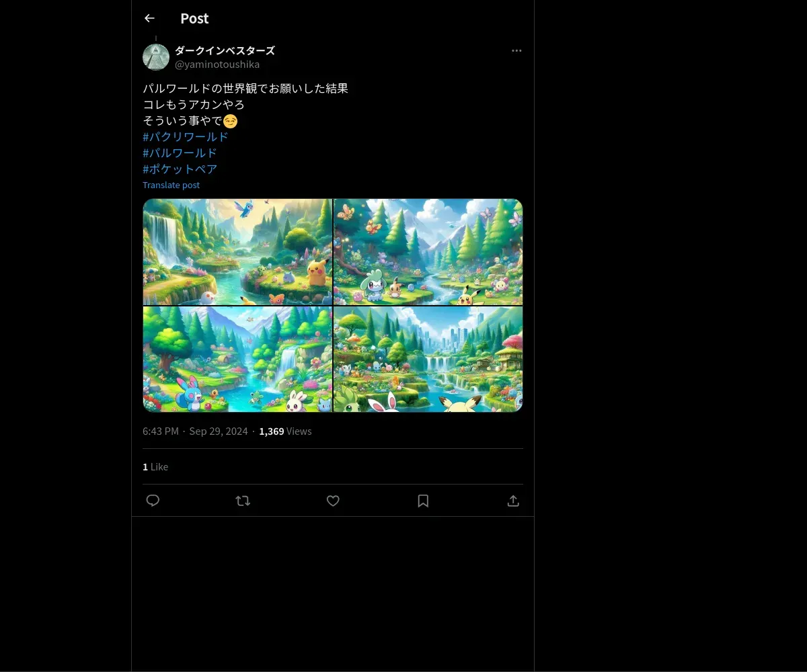The width and height of the screenshot is (807, 672).
Task: Open bottom-left blue rabbit creature image
Action: [237, 359]
